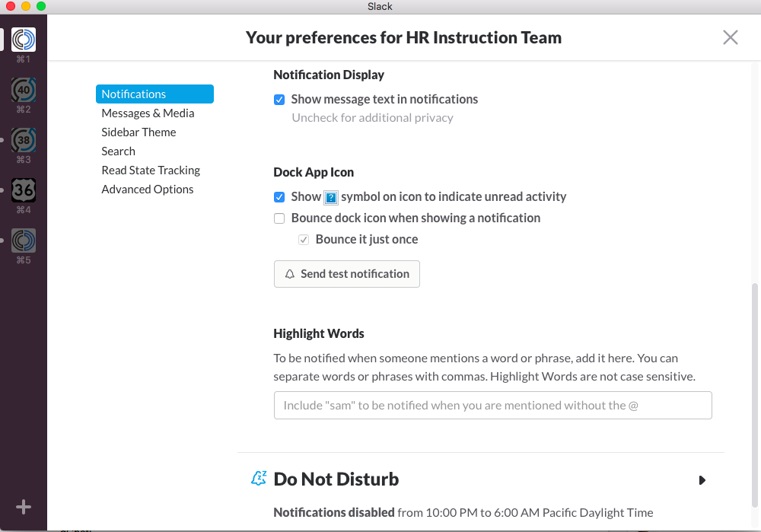This screenshot has height=532, width=761.
Task: Click the macOS yellow minimize window button
Action: point(26,6)
